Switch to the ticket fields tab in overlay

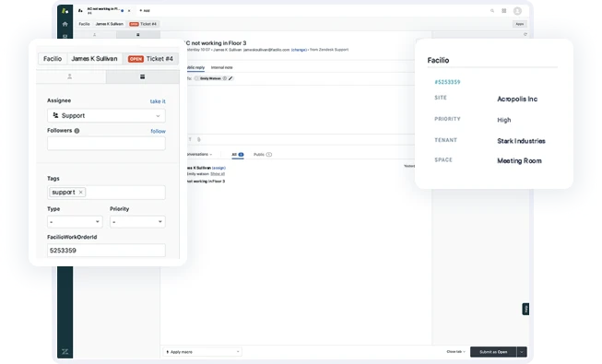coord(143,76)
